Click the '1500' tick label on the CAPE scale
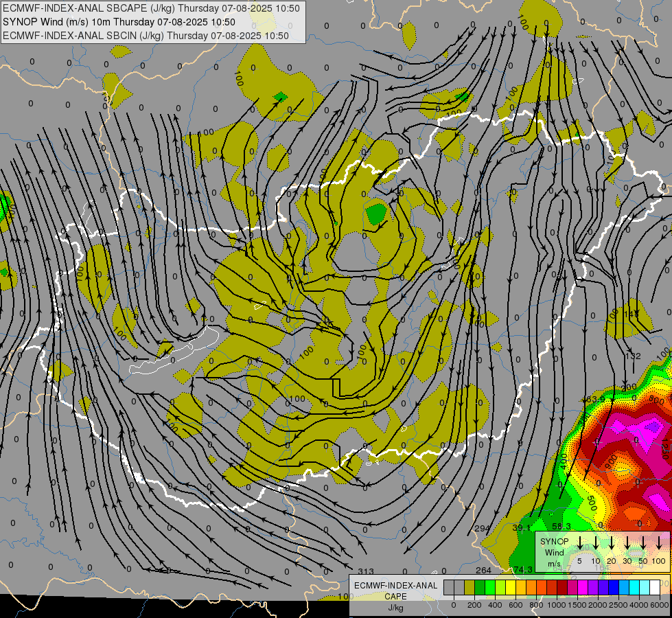 coord(577,605)
